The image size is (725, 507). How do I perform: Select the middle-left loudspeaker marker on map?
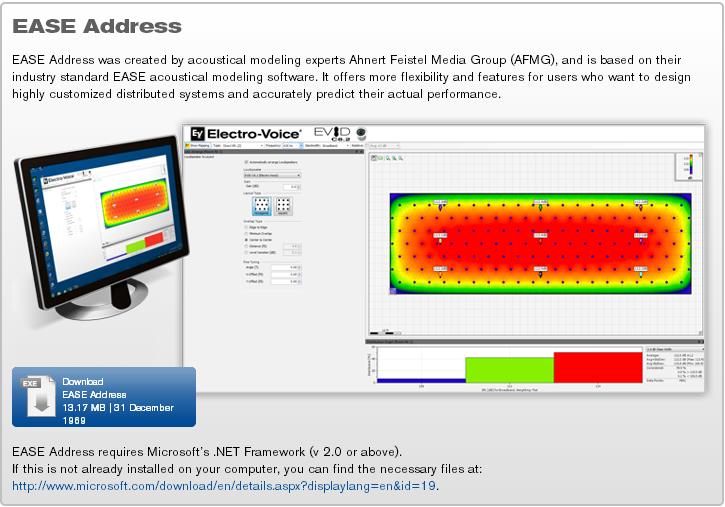tap(440, 238)
